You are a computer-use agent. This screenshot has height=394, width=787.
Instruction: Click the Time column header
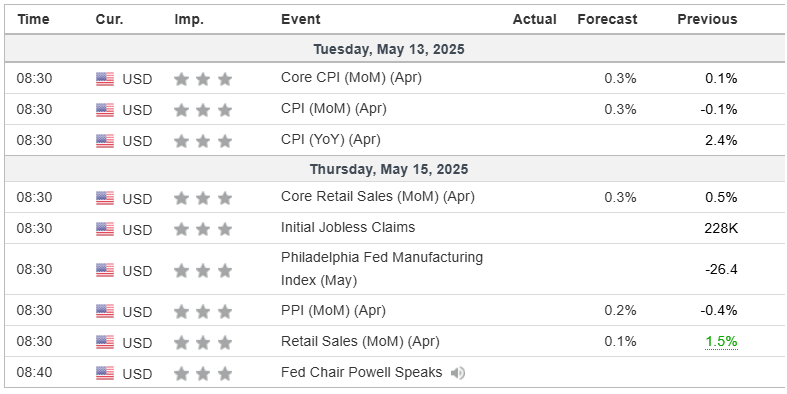click(x=34, y=20)
